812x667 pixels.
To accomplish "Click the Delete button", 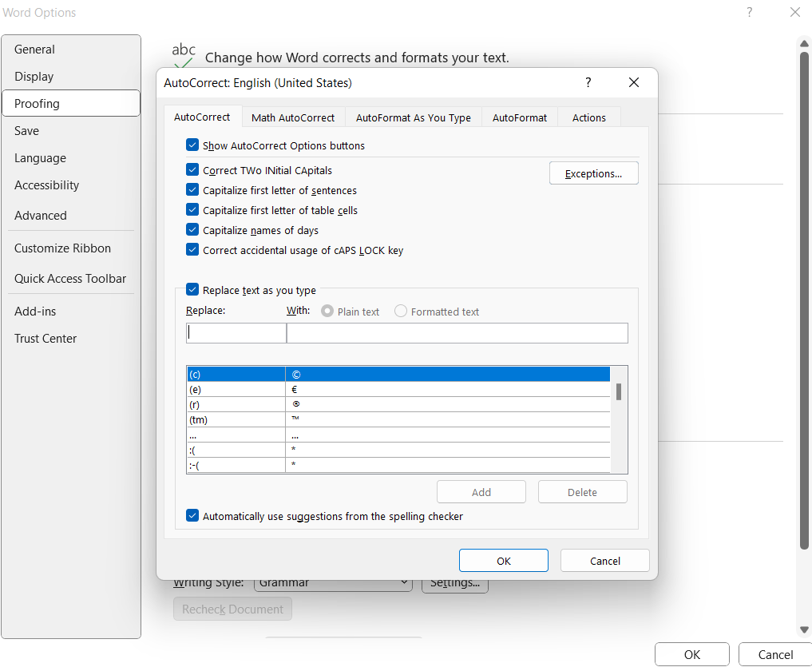I will point(582,492).
